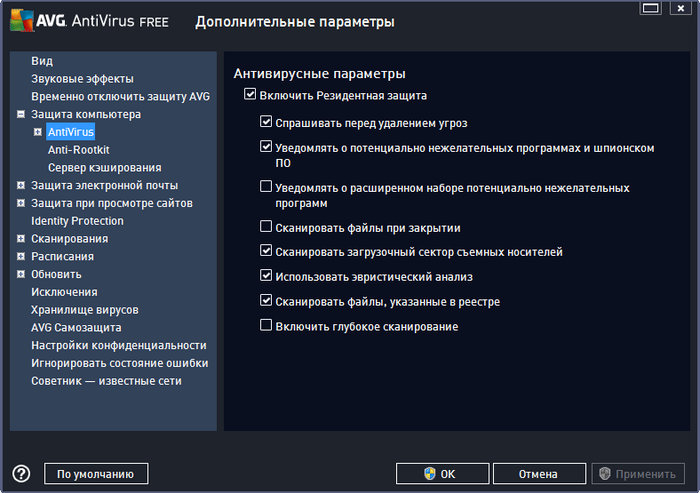Click the Отмена button

point(539,474)
